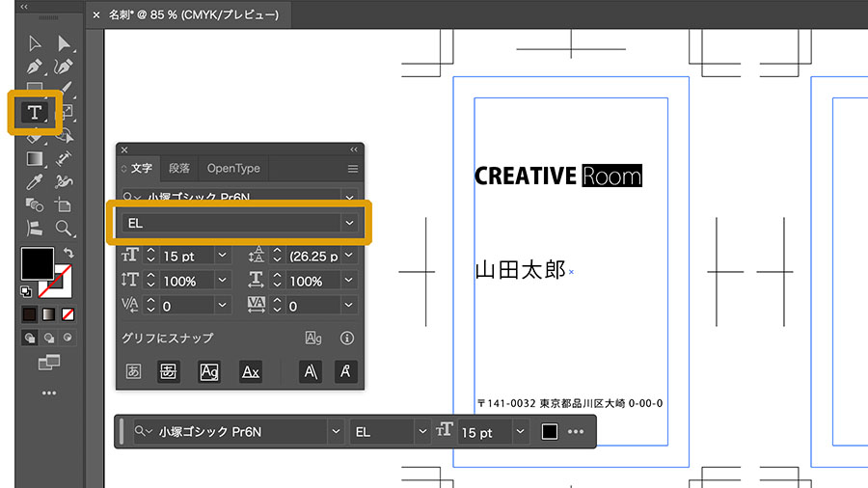
Task: Click the font size field in Character panel
Action: [x=186, y=256]
